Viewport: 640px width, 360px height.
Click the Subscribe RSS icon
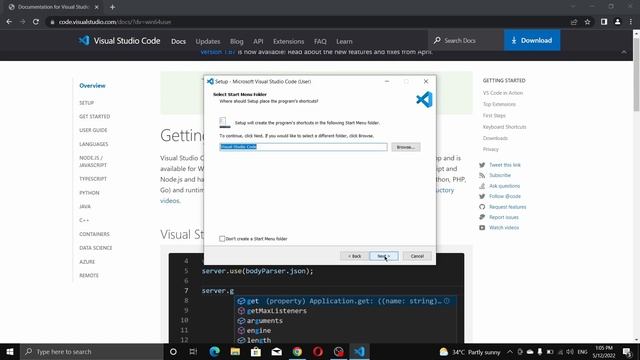(x=482, y=175)
